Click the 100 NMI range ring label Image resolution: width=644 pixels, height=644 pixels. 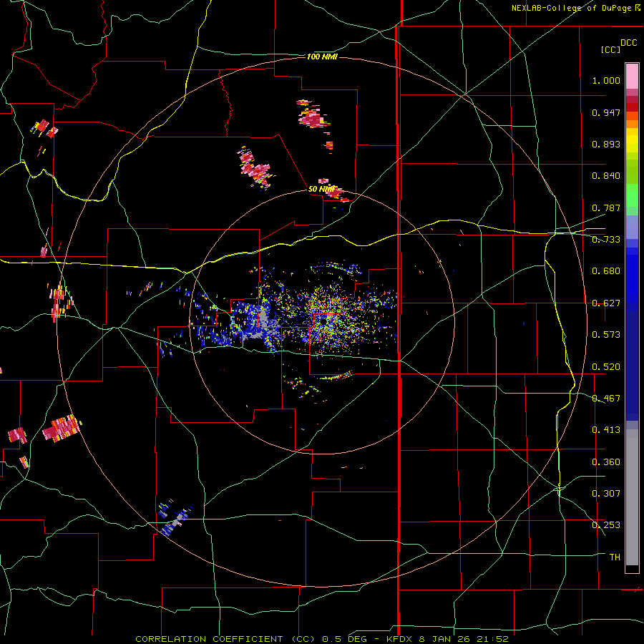click(x=322, y=57)
